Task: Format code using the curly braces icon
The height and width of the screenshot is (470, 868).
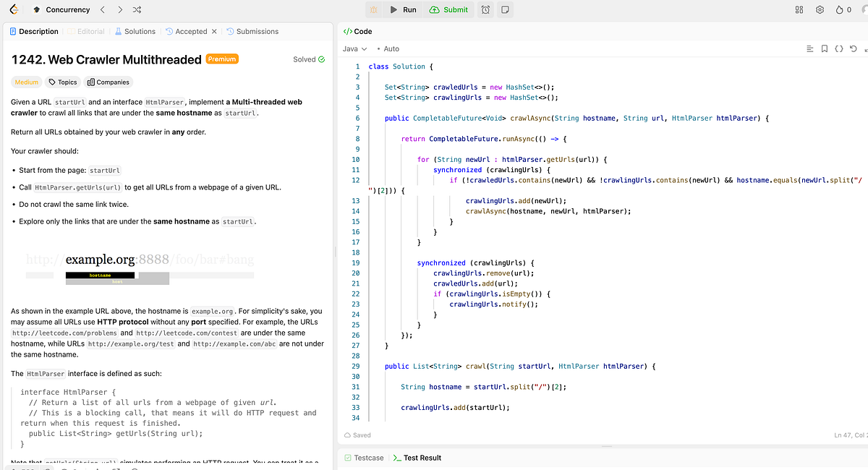Action: point(839,48)
